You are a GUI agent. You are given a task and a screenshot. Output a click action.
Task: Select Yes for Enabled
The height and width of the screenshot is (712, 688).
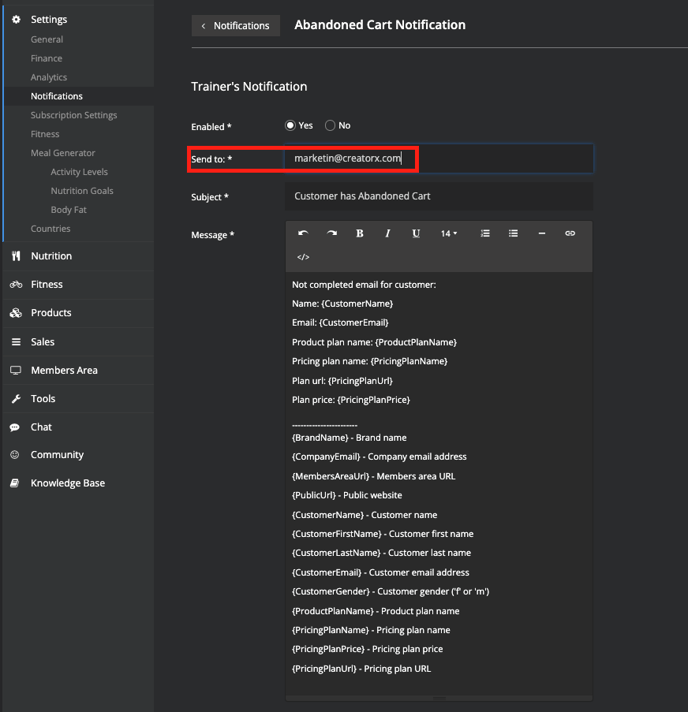point(290,125)
